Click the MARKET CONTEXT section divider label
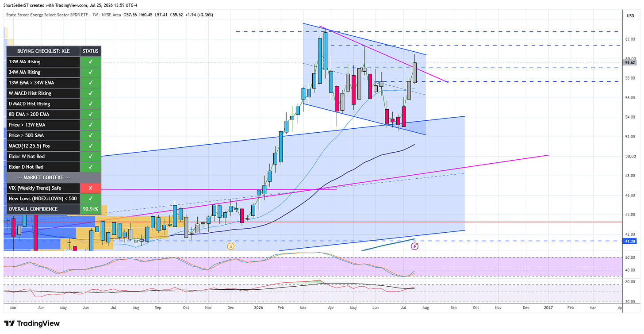This screenshot has width=644, height=334. pos(43,177)
